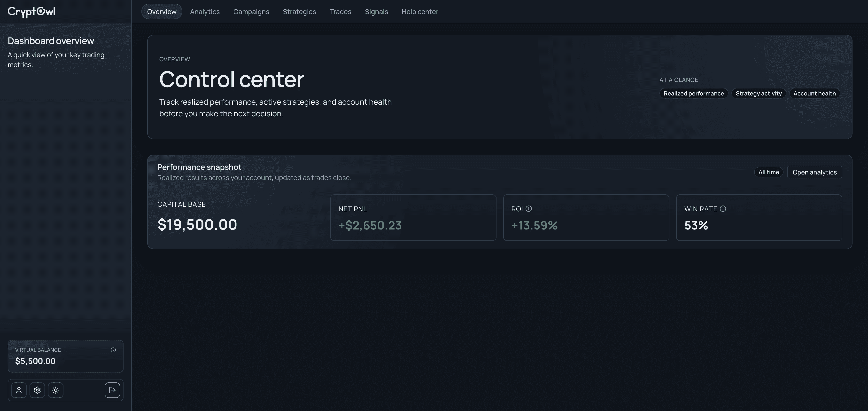The width and height of the screenshot is (868, 411).
Task: Click the ROI info icon
Action: [529, 209]
